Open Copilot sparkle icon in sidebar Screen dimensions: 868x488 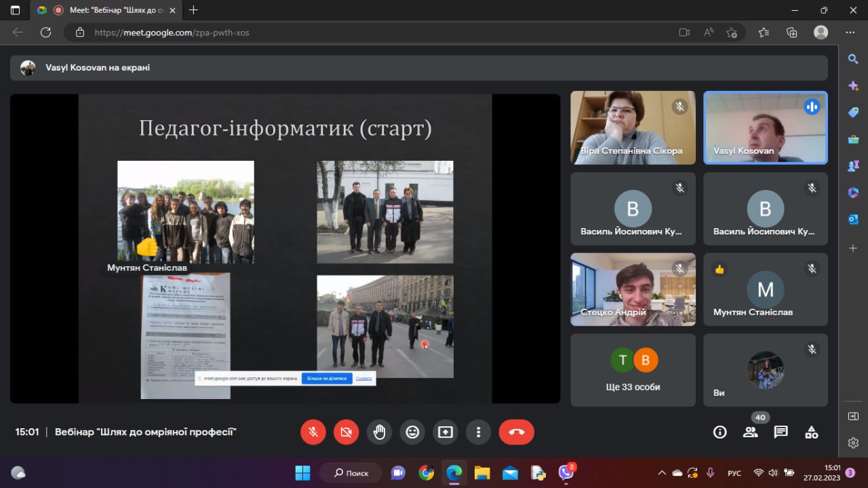point(853,86)
